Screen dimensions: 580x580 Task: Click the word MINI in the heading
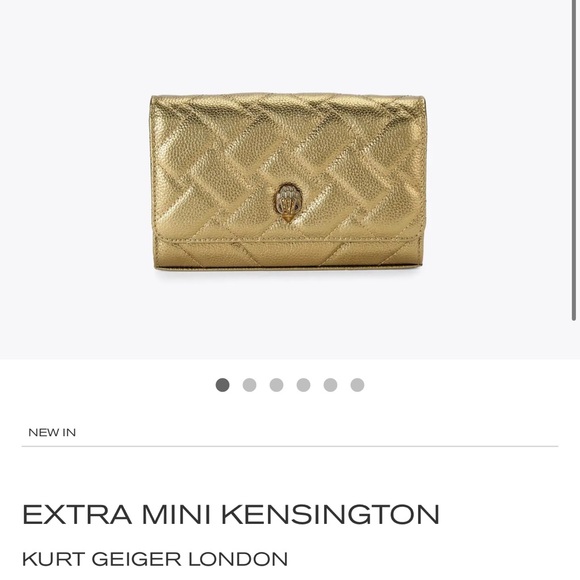point(176,515)
